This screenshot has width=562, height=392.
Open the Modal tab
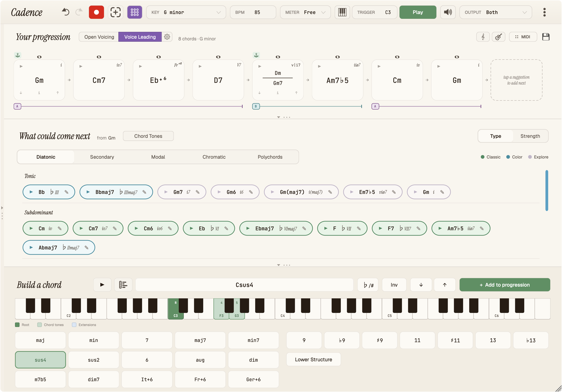pyautogui.click(x=158, y=157)
